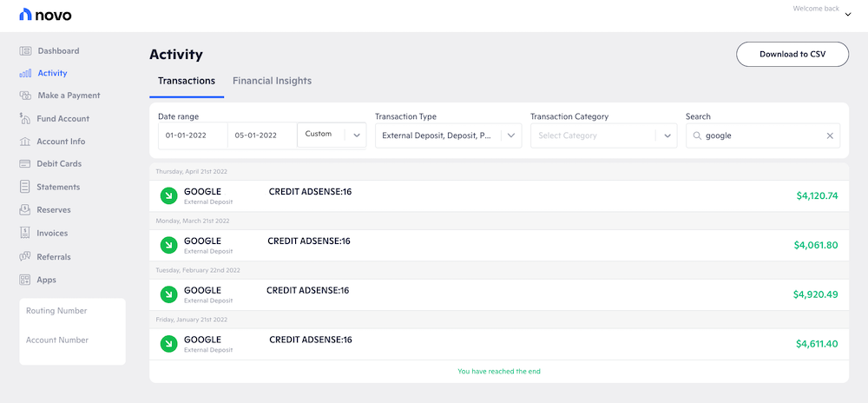Click GOOGLE name in April 21st transaction
Viewport: 868px width, 403px height.
(202, 192)
